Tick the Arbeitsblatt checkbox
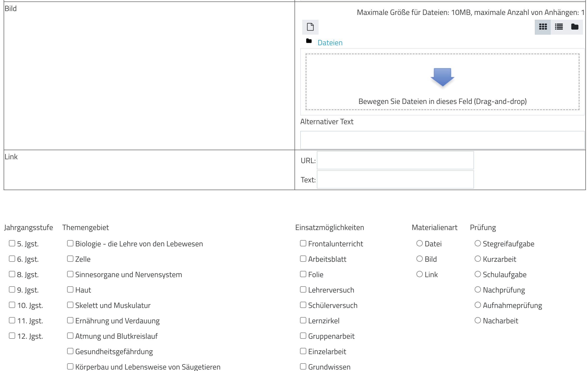588x371 pixels. pos(303,259)
